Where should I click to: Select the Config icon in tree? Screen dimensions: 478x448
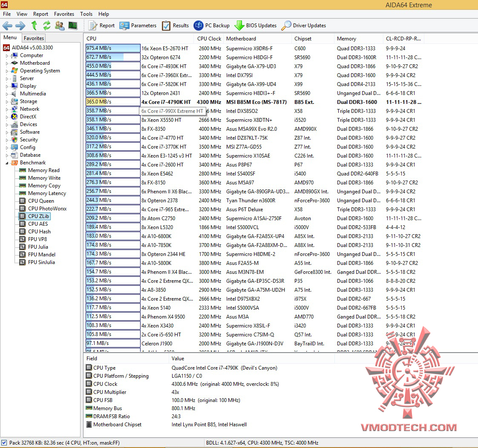coord(14,147)
